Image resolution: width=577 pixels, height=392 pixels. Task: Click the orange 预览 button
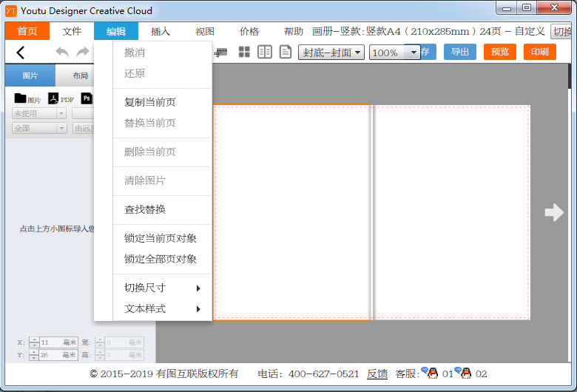pyautogui.click(x=500, y=52)
